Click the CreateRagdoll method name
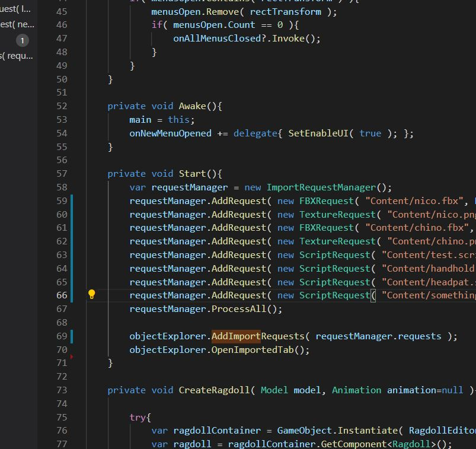 tap(215, 390)
